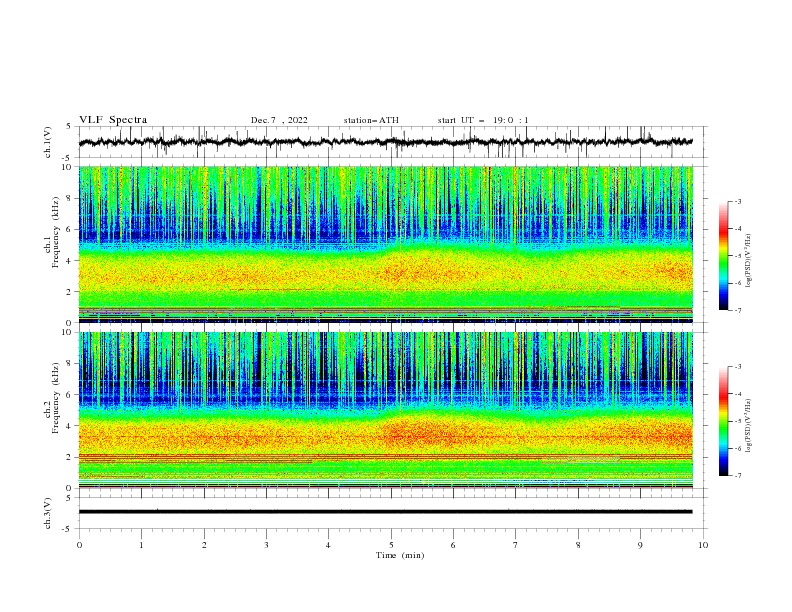Image resolution: width=792 pixels, height=612 pixels.
Task: Click the 2 minute tick on the Time axis
Action: (x=204, y=545)
